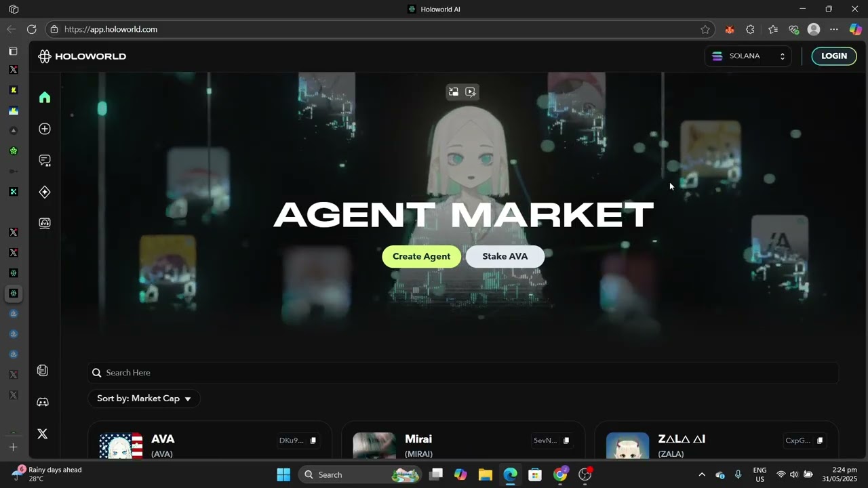Open the Mirai agent thumbnail
The height and width of the screenshot is (488, 868).
coord(374,445)
